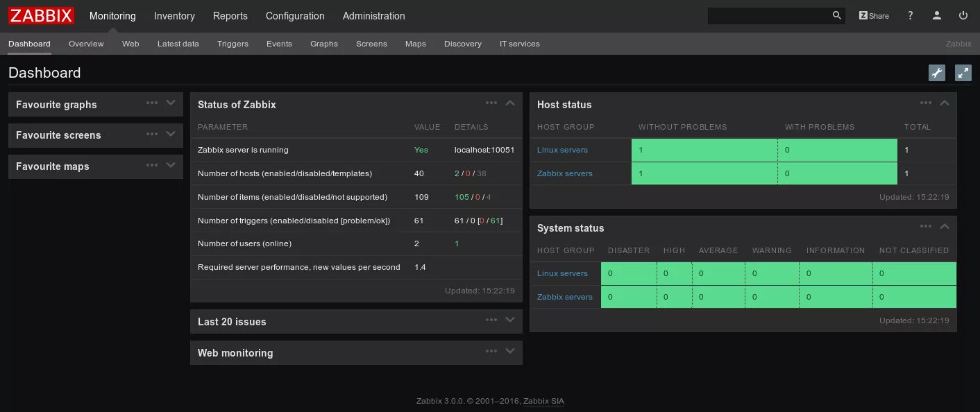980x412 pixels.
Task: Open the dashboard configuration wrench icon
Action: coord(937,72)
